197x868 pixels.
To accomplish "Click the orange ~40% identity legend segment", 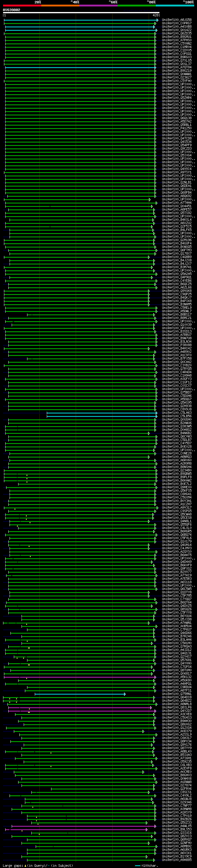I will [x=60, y=6].
